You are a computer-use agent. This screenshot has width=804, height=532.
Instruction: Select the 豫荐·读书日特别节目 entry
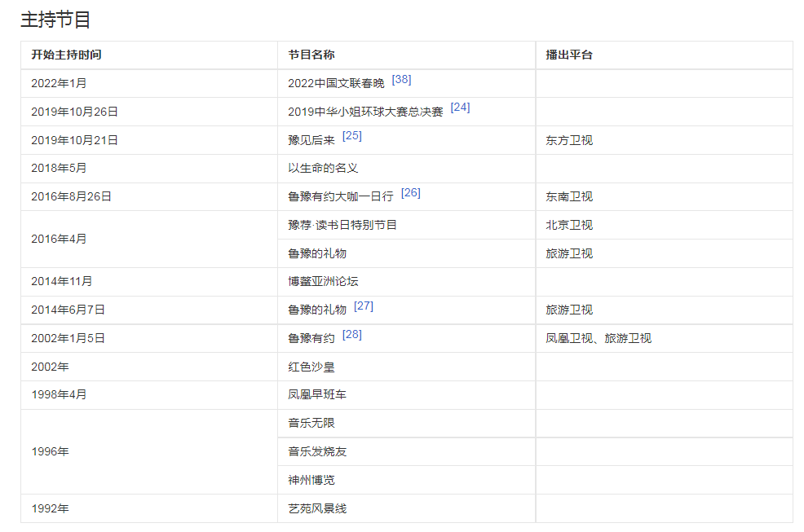point(342,225)
